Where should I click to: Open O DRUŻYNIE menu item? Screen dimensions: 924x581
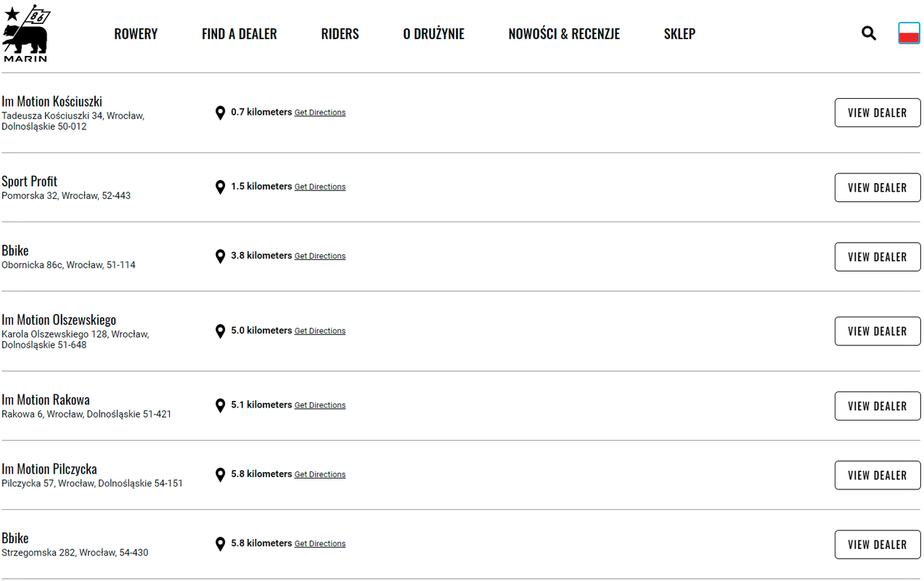[x=433, y=33]
